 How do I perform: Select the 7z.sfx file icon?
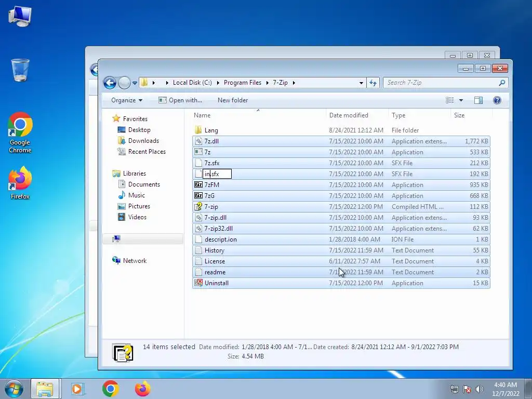coord(198,163)
